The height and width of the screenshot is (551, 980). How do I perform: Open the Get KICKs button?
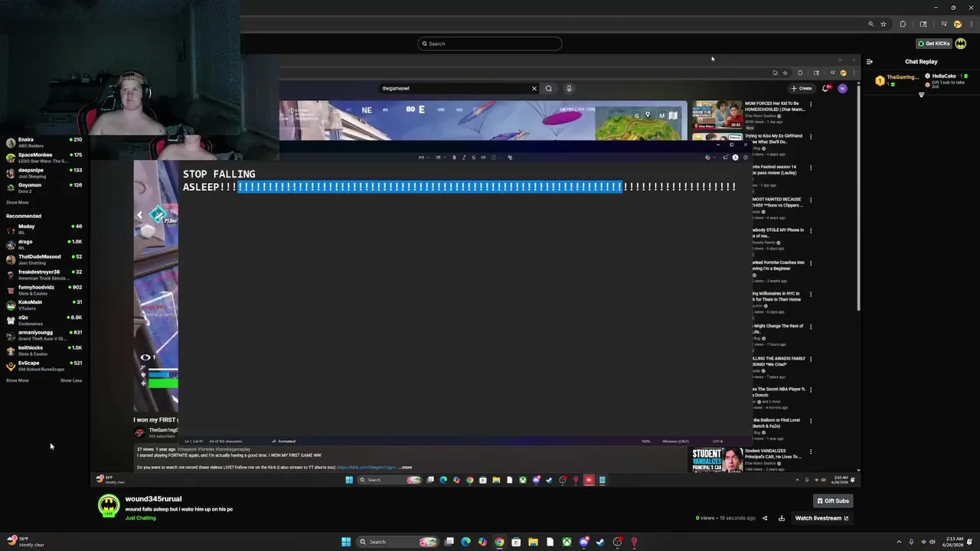tap(934, 44)
